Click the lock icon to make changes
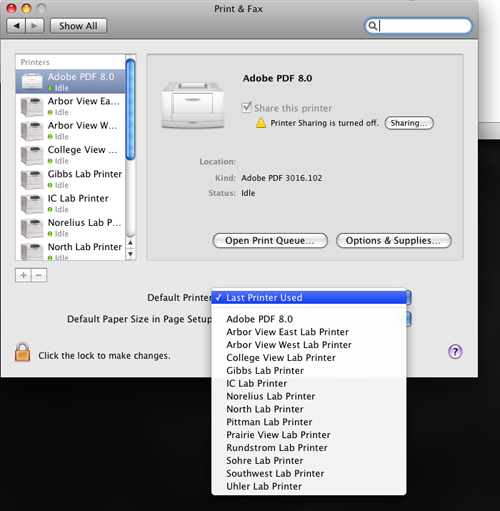 coord(22,352)
